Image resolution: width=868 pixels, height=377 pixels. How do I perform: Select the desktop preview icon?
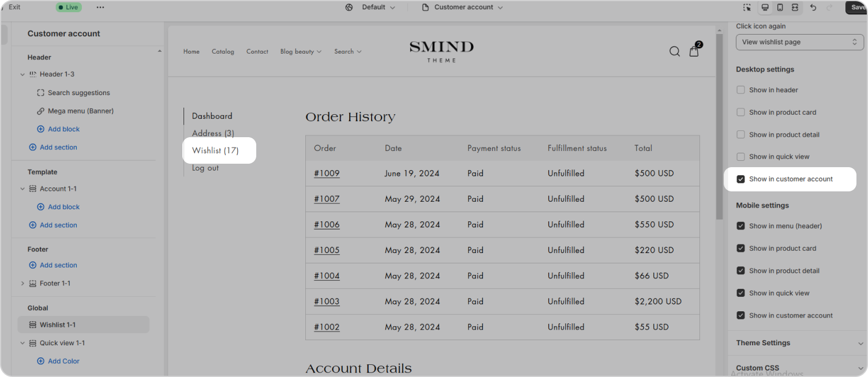coord(765,7)
